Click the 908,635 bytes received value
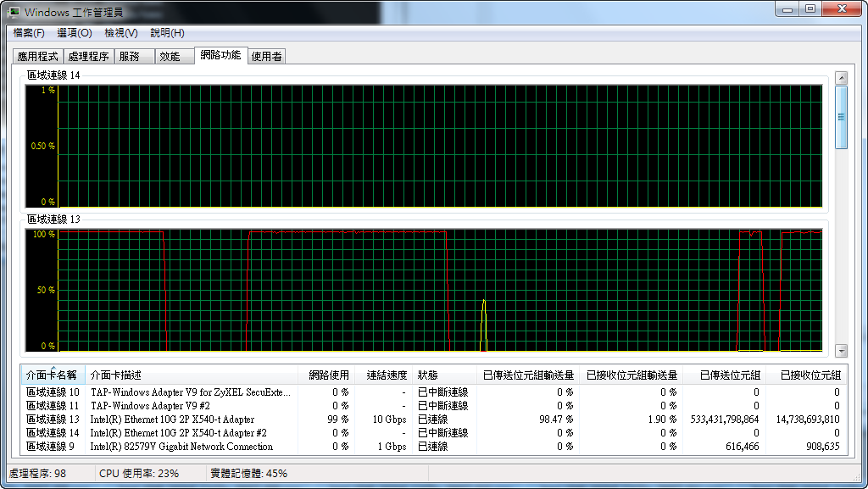Screen dimensions: 868x489 822,447
